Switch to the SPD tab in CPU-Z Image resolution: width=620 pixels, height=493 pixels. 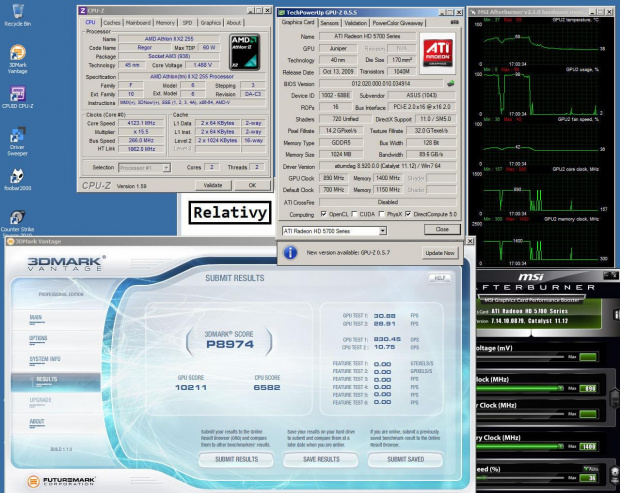tap(187, 23)
